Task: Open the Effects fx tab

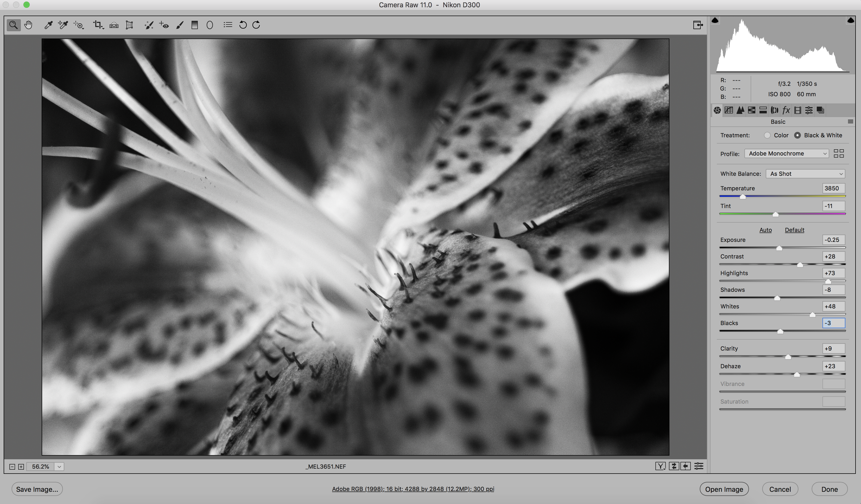Action: point(786,110)
